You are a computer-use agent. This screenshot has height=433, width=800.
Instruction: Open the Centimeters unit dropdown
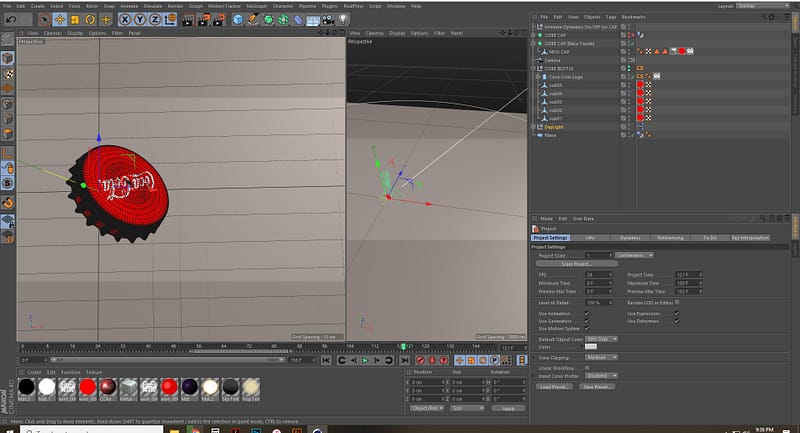(x=634, y=255)
